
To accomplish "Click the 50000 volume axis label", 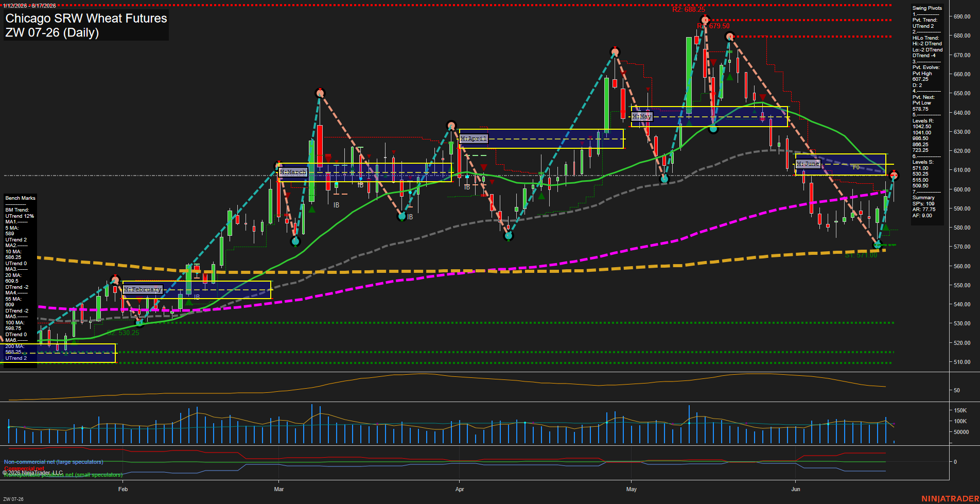I will [961, 432].
